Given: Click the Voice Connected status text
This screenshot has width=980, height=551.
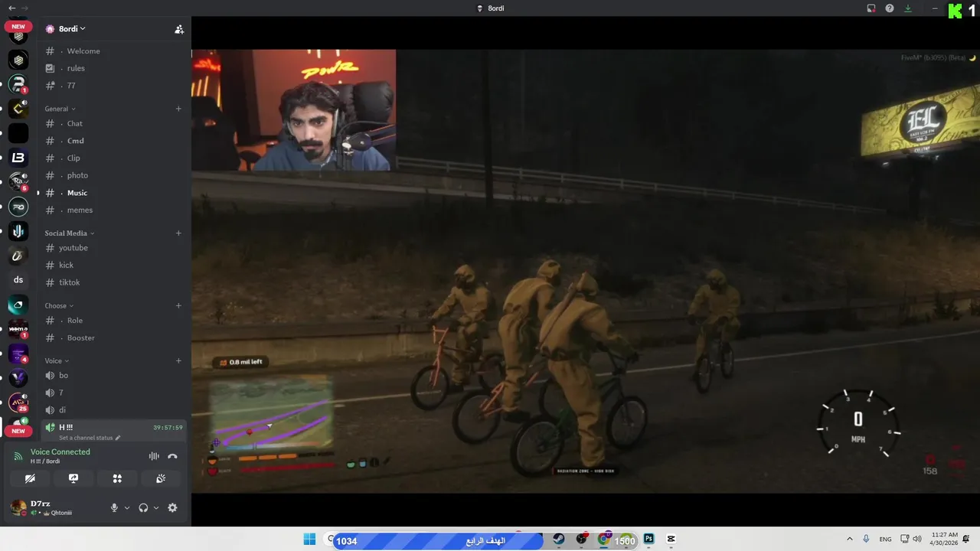Looking at the screenshot, I should point(60,452).
